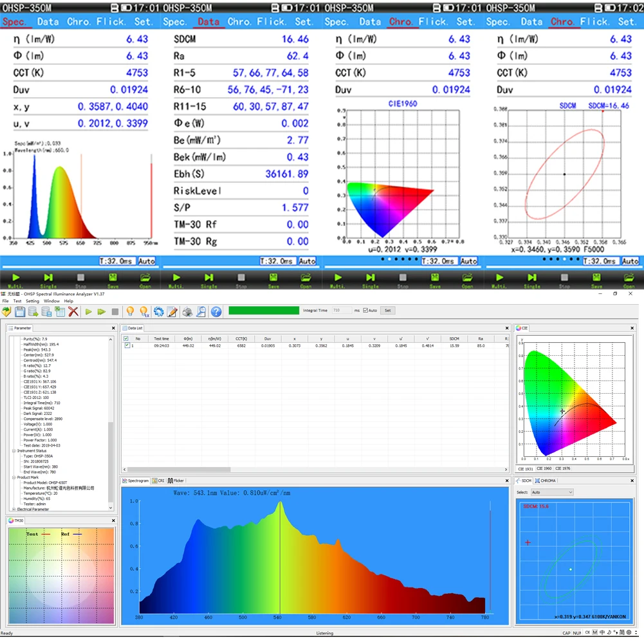This screenshot has height=644, width=644.
Task: Switch to the CIE 1976 tab
Action: (x=562, y=468)
